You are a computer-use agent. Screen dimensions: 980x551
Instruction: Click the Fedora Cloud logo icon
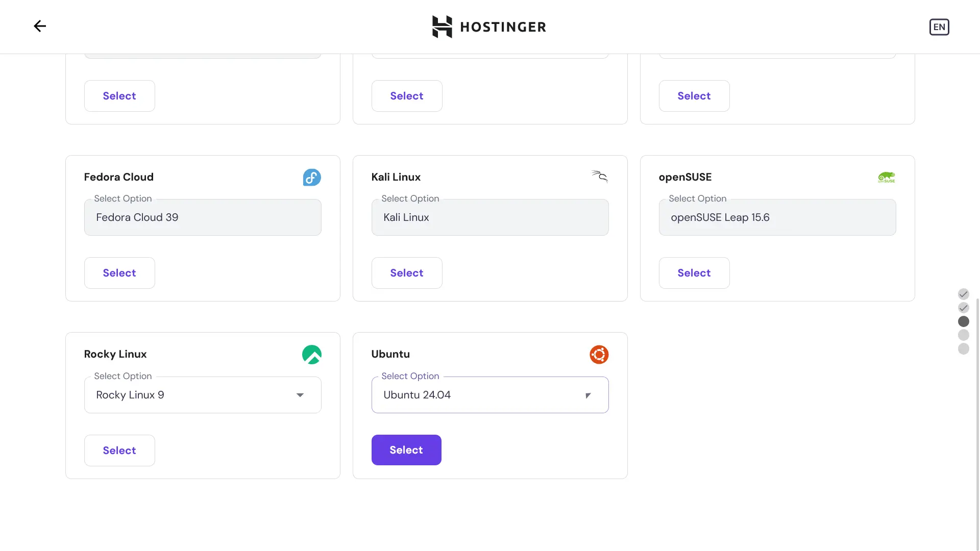tap(312, 177)
